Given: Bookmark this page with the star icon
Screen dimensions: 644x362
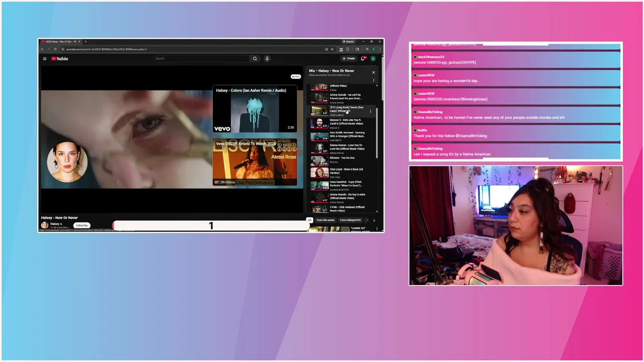Looking at the screenshot, I should pos(332,49).
